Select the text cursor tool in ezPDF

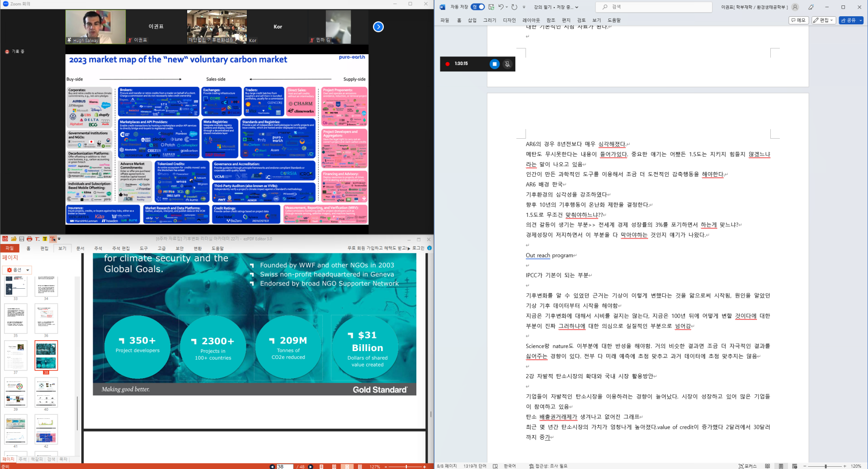(52, 239)
